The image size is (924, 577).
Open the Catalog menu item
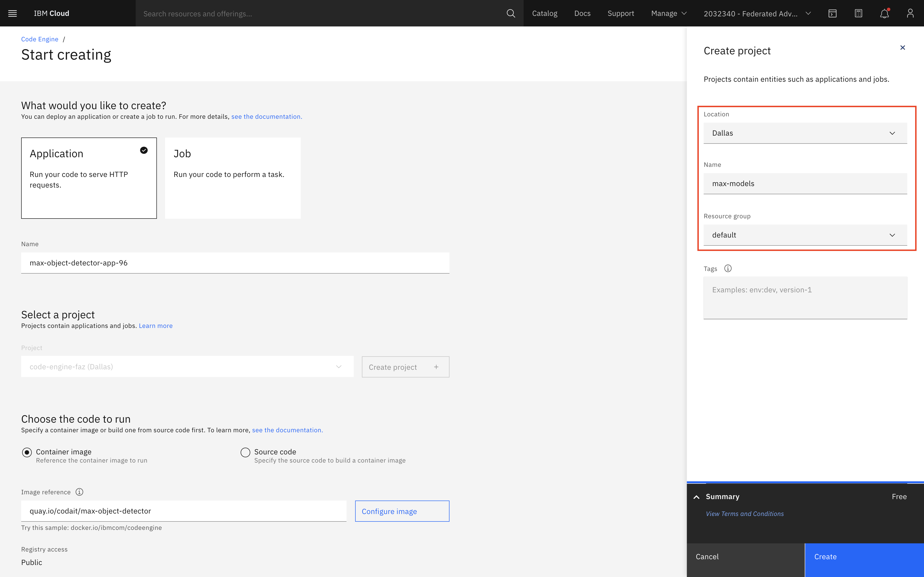[545, 13]
